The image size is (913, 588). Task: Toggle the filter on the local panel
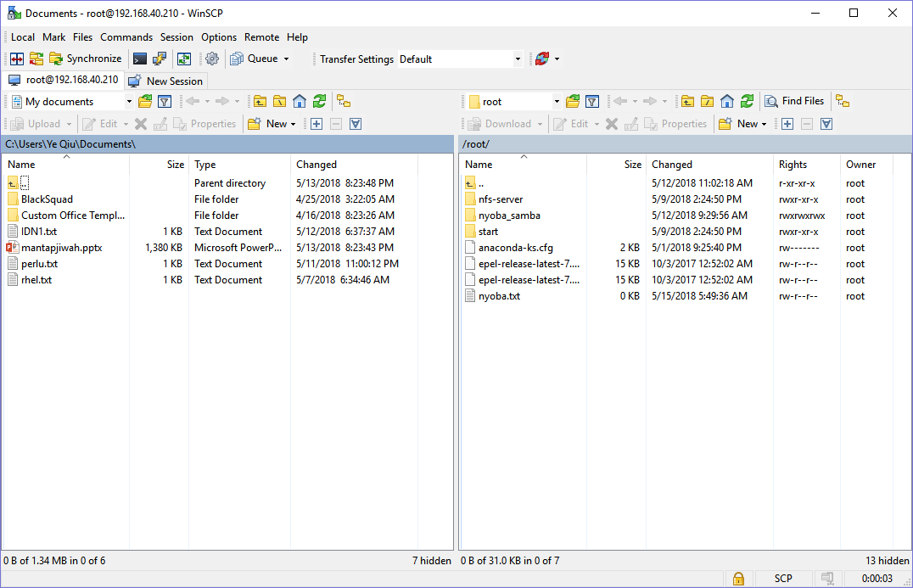pyautogui.click(x=163, y=101)
